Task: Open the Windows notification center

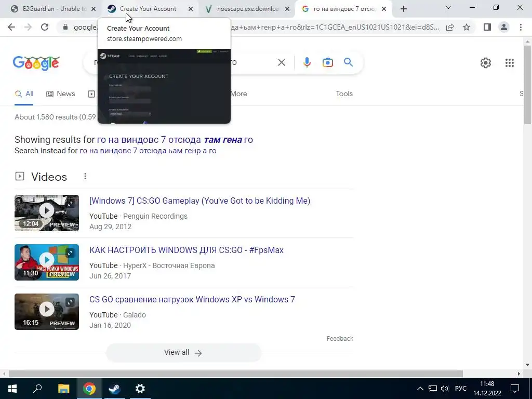Action: 515,389
